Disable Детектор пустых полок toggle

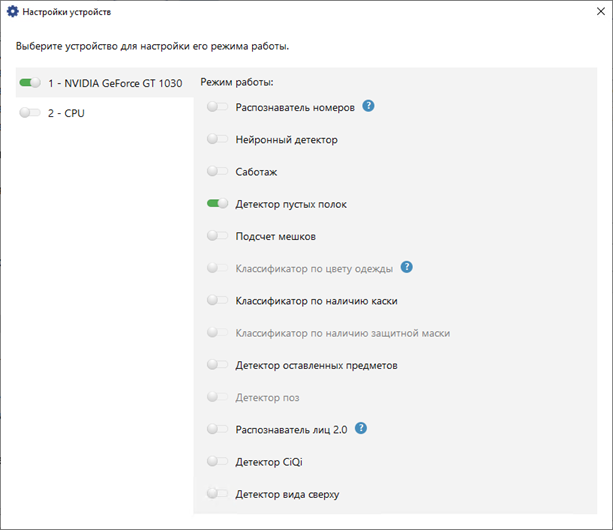click(218, 204)
